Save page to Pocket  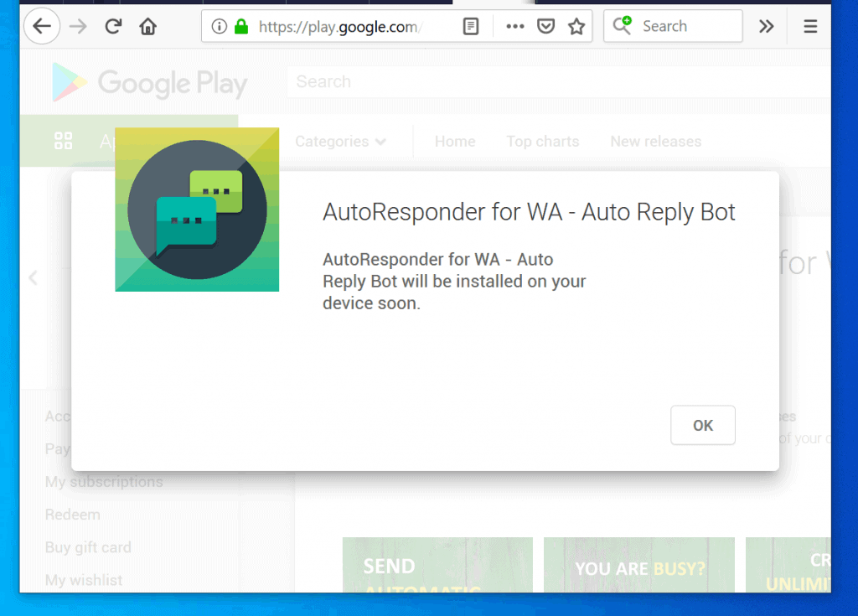[x=545, y=26]
